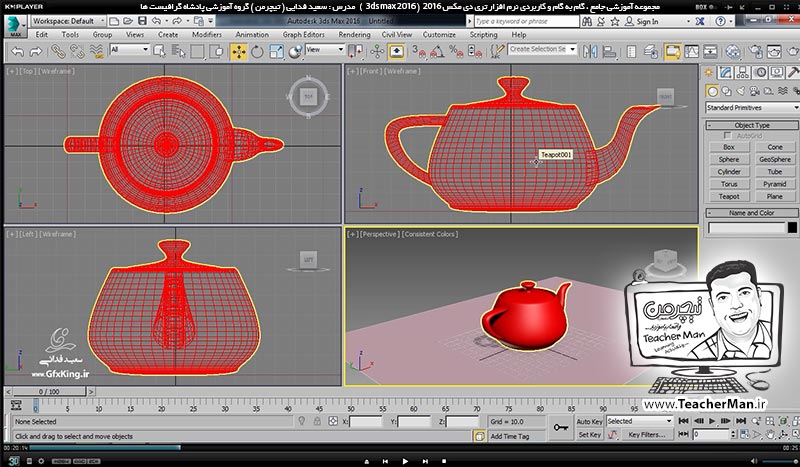Open Select by Name dialog icon

(178, 52)
